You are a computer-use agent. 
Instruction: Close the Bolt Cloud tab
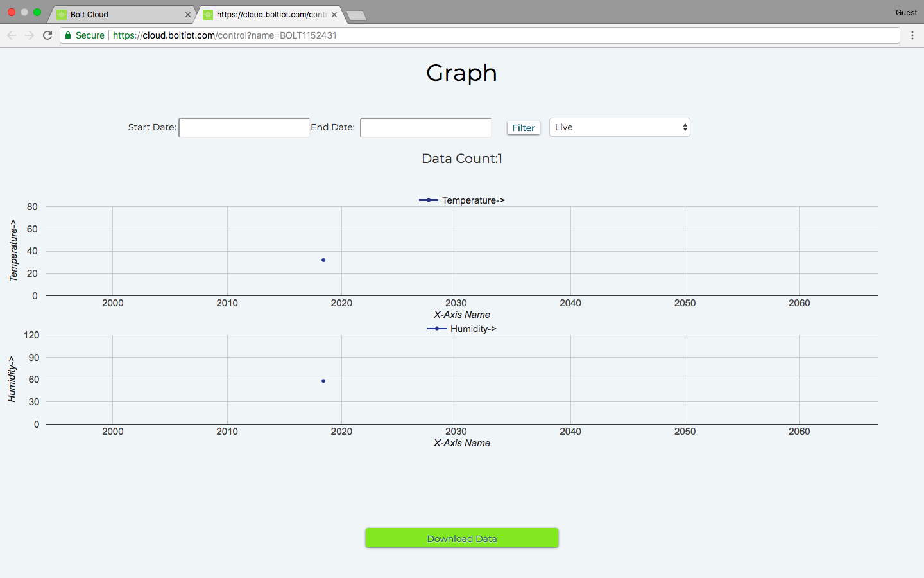(187, 15)
